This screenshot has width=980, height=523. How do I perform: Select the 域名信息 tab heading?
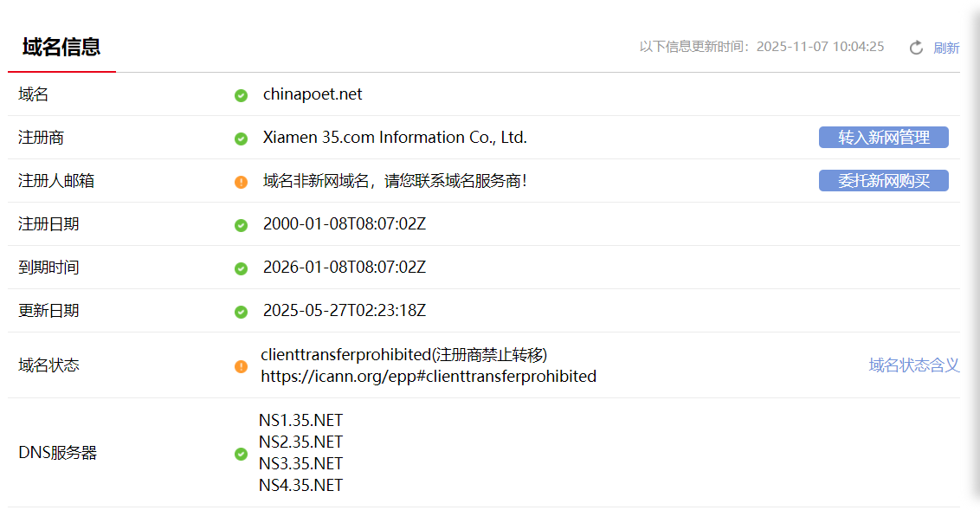pyautogui.click(x=61, y=47)
